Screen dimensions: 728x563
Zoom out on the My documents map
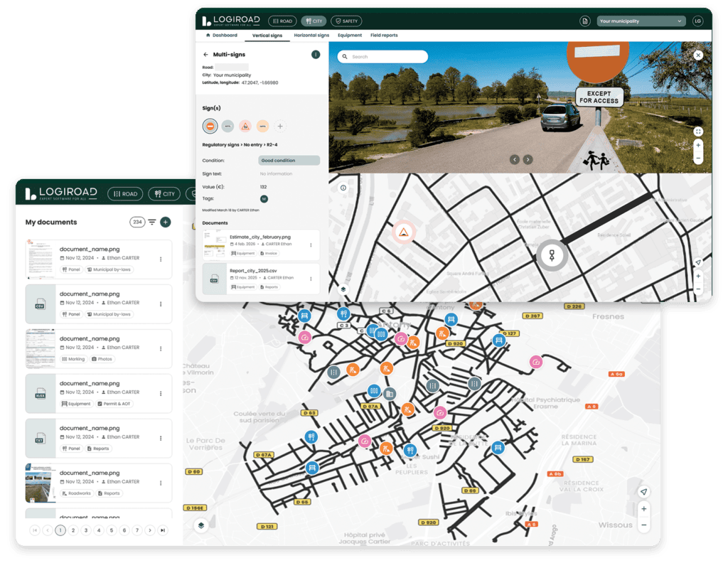pos(643,525)
